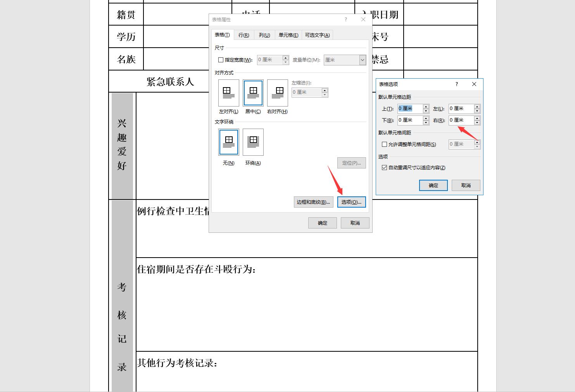Switch to the 行 tab
This screenshot has height=392, width=575.
point(243,35)
